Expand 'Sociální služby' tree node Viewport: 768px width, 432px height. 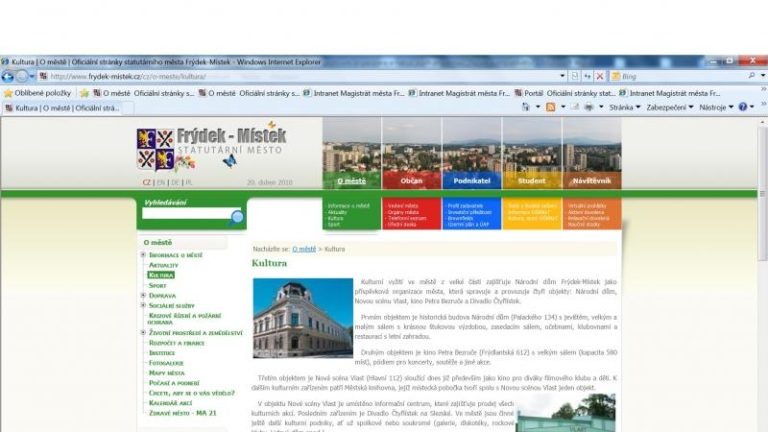143,305
